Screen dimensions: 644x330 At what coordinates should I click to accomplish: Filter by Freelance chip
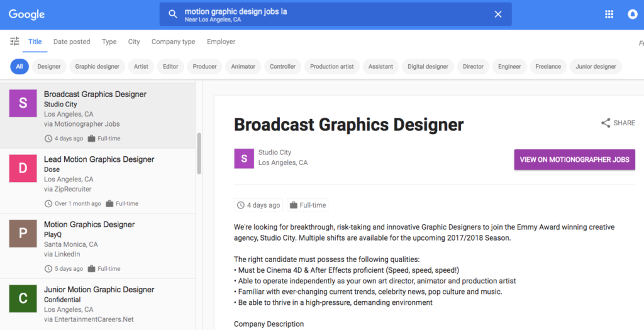[x=548, y=66]
